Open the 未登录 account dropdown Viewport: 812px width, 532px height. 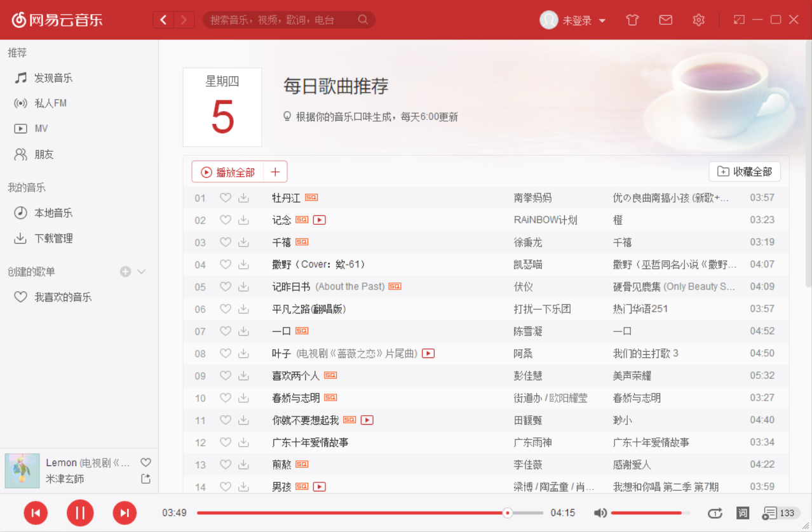572,20
